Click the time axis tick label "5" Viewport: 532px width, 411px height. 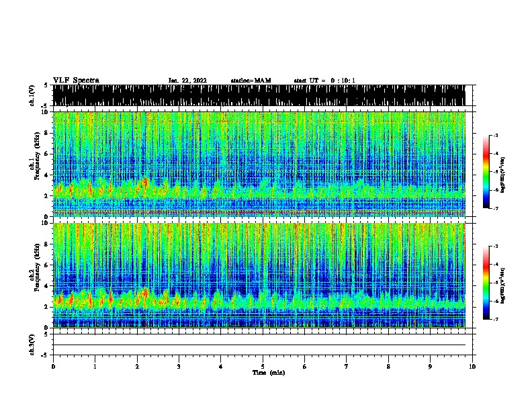(263, 367)
